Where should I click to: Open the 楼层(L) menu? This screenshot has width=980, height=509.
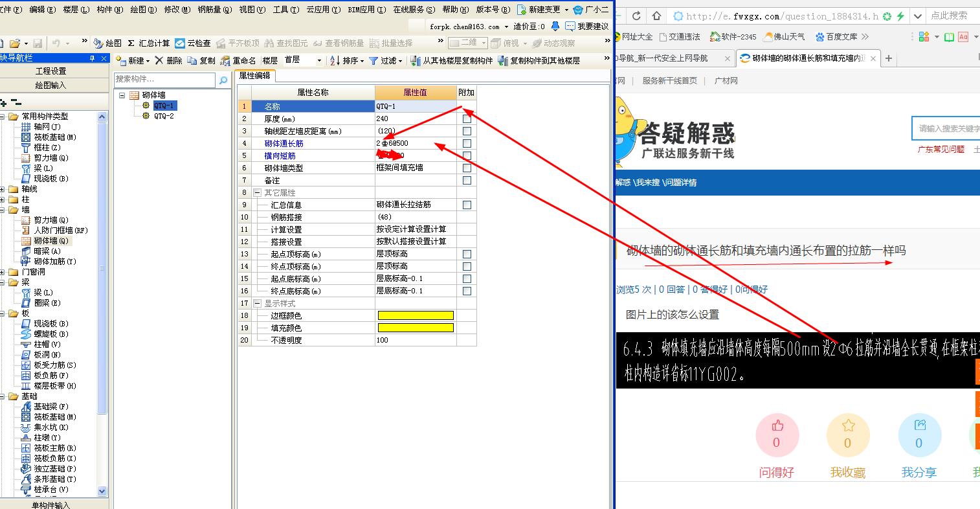pyautogui.click(x=76, y=10)
